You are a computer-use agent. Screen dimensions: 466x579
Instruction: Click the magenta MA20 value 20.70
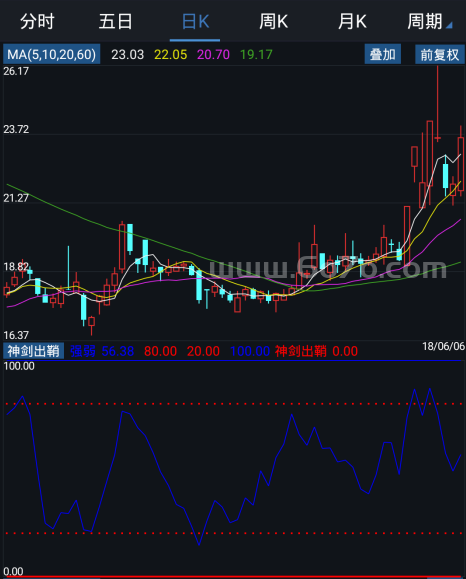213,55
